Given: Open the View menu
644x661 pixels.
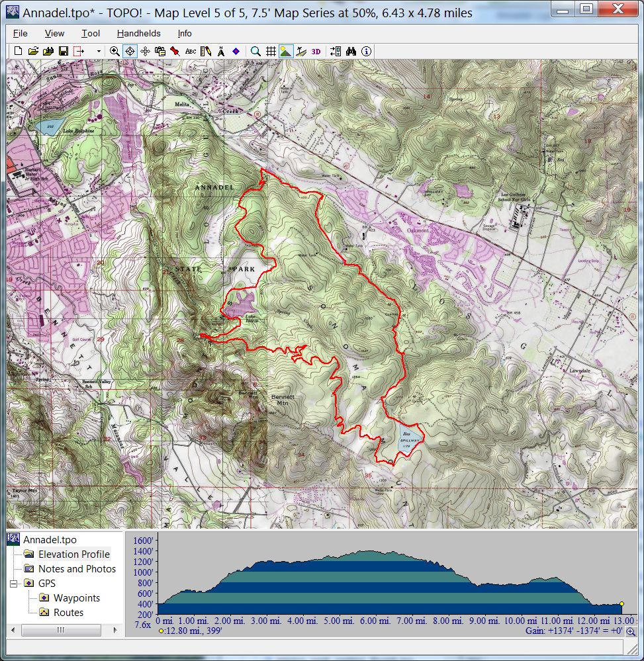Looking at the screenshot, I should click(x=54, y=33).
